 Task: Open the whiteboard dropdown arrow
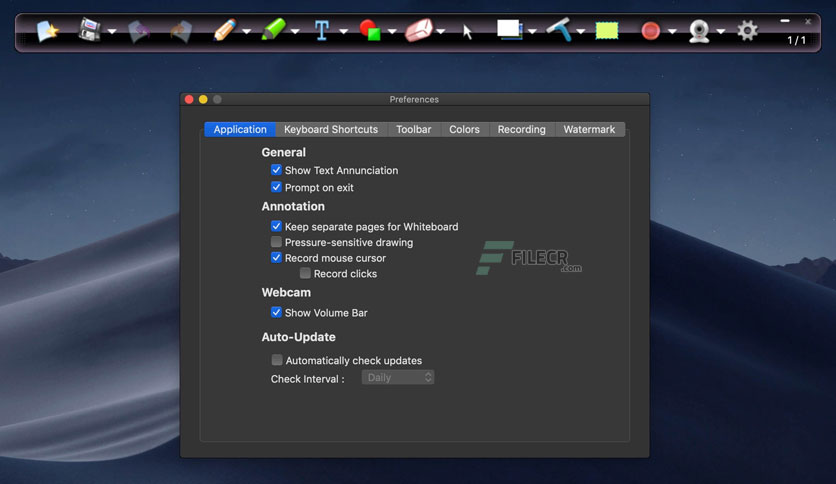coord(532,31)
